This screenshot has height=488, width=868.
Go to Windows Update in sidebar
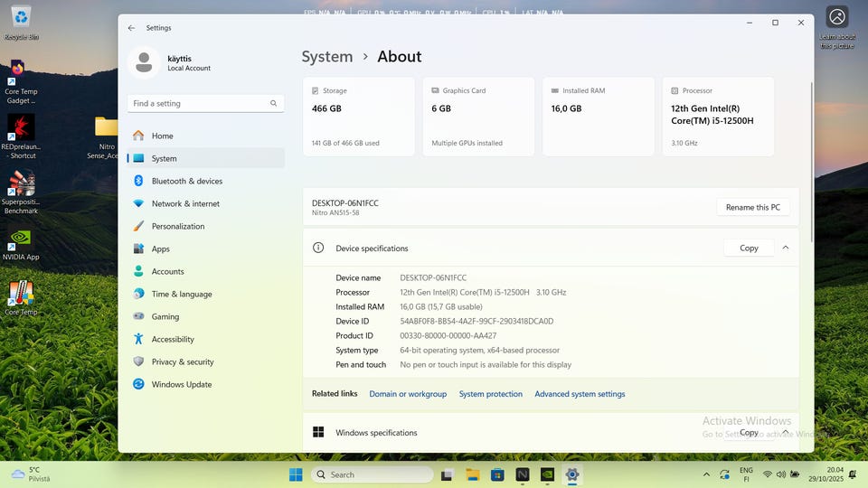[x=181, y=384]
